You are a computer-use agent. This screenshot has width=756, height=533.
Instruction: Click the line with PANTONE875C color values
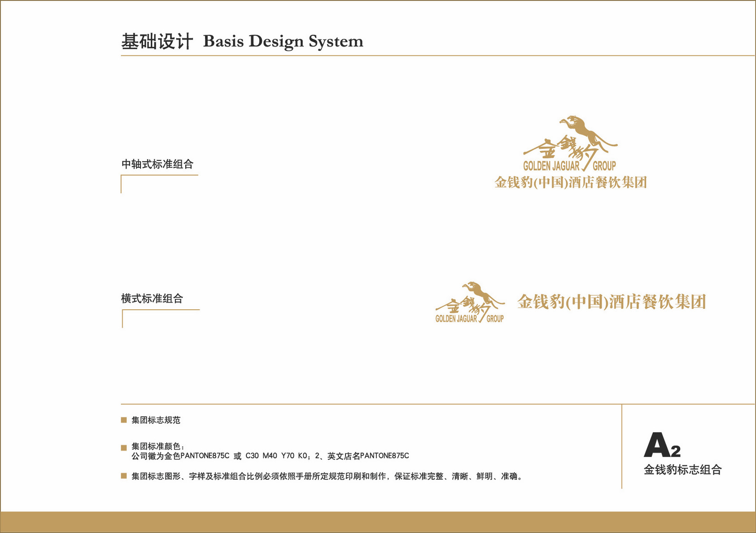click(270, 456)
